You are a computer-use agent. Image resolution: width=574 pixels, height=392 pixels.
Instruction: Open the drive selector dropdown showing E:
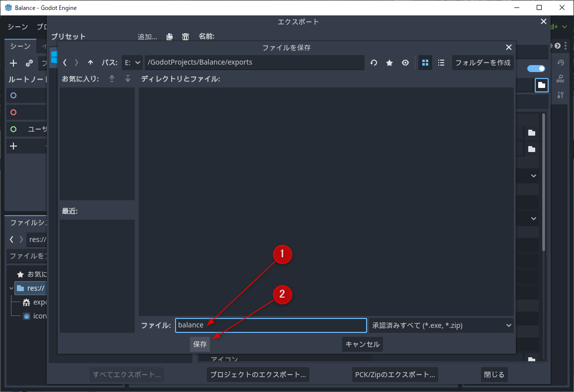[132, 63]
